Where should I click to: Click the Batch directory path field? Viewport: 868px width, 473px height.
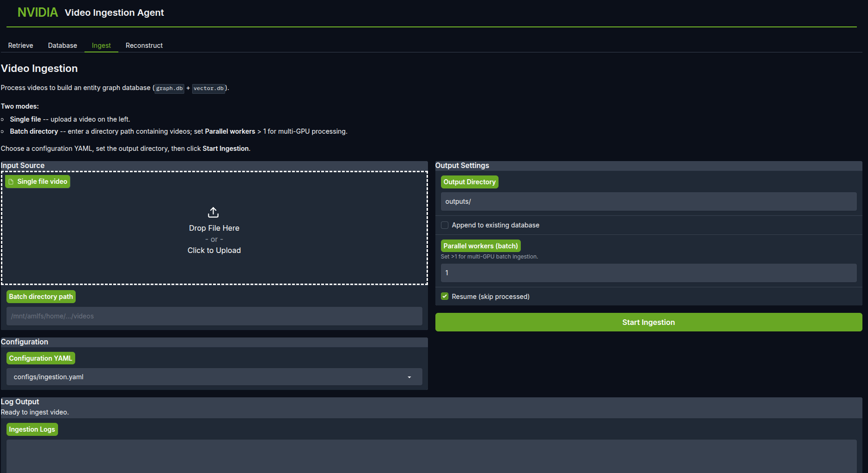tap(214, 316)
